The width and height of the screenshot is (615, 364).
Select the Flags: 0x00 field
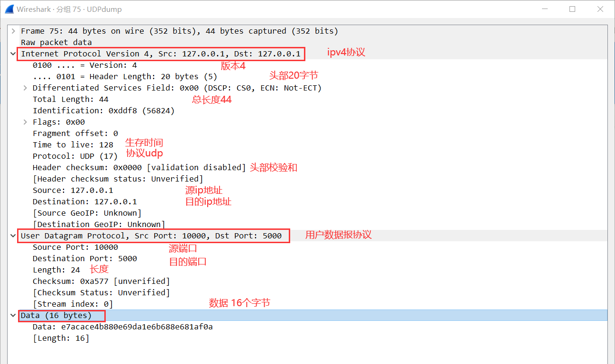point(59,122)
